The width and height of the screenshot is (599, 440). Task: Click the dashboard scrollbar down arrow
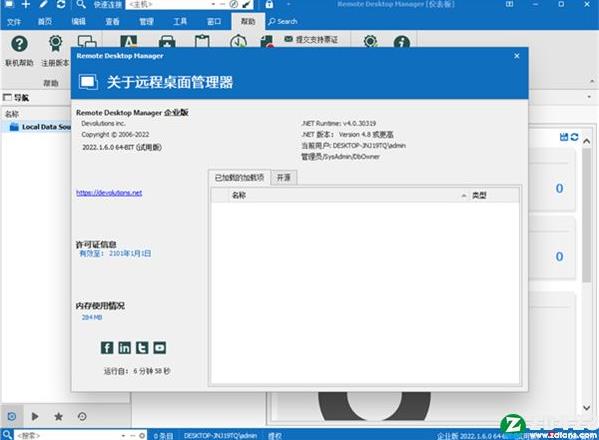coord(587,408)
